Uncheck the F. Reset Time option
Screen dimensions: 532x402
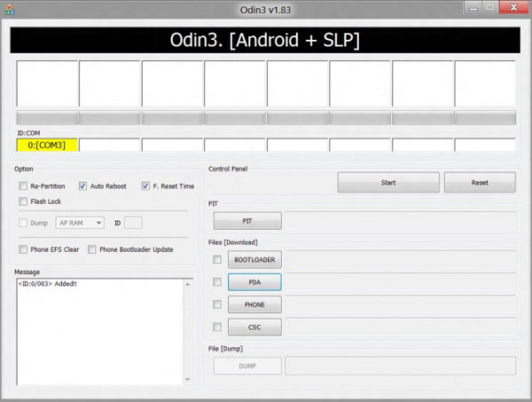click(145, 185)
